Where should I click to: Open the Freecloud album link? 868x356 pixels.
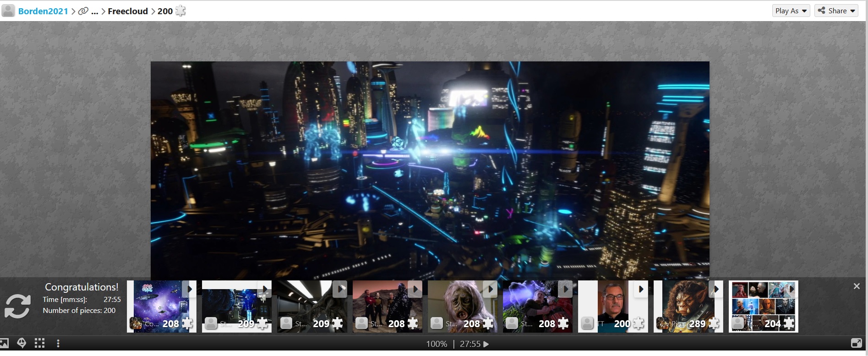click(x=128, y=11)
